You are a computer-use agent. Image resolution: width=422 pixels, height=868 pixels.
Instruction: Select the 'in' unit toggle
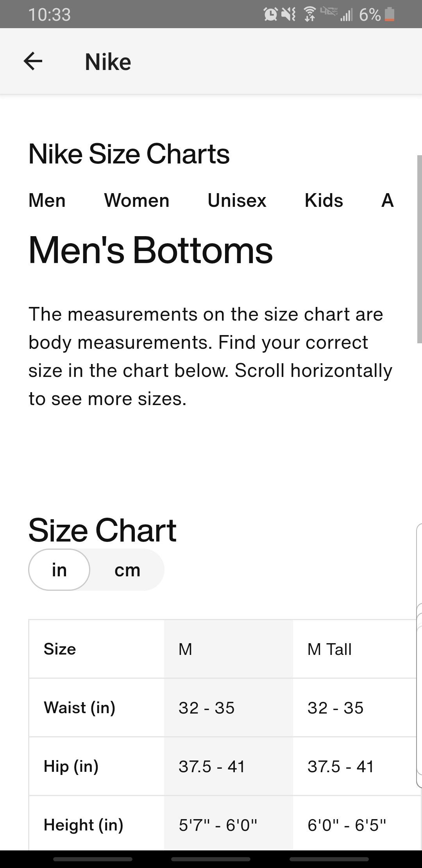pyautogui.click(x=59, y=570)
